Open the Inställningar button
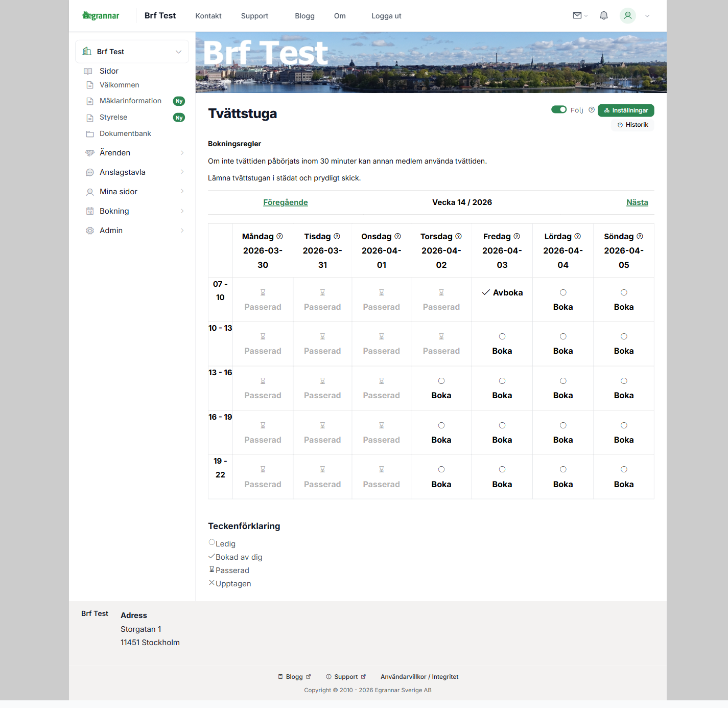This screenshot has height=708, width=728. click(x=625, y=110)
